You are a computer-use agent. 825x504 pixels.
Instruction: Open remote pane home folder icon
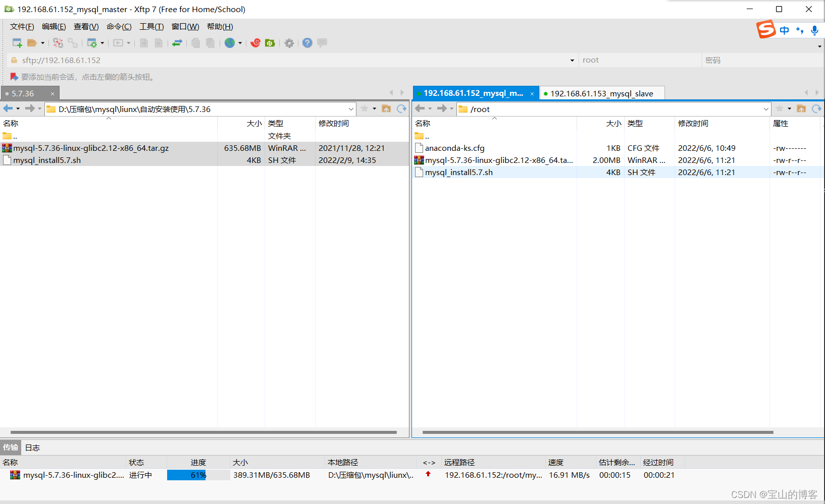point(802,108)
